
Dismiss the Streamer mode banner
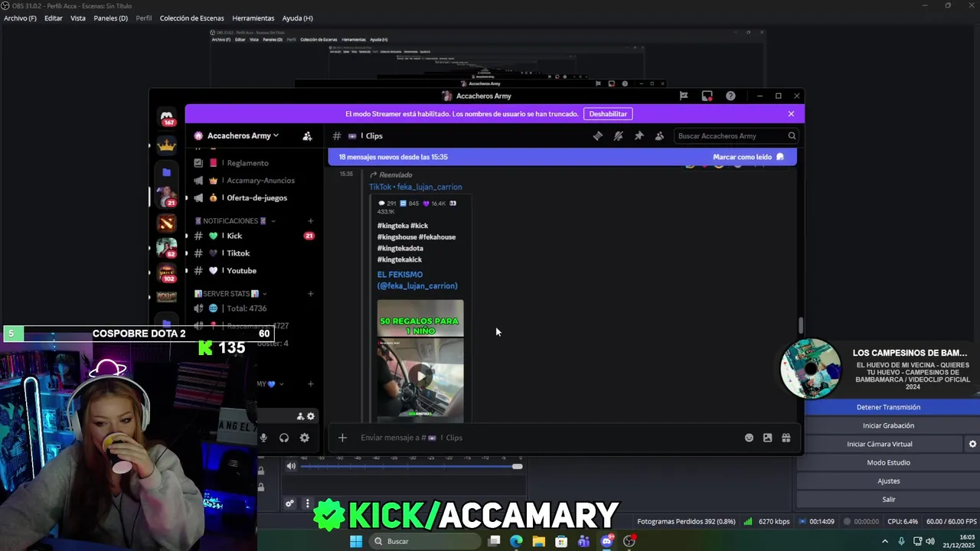[791, 114]
